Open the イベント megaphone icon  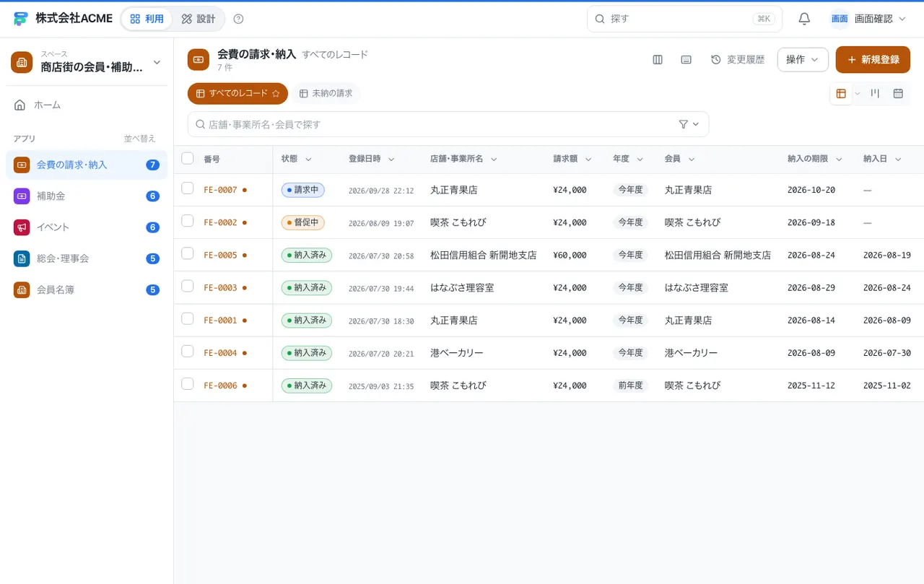22,227
